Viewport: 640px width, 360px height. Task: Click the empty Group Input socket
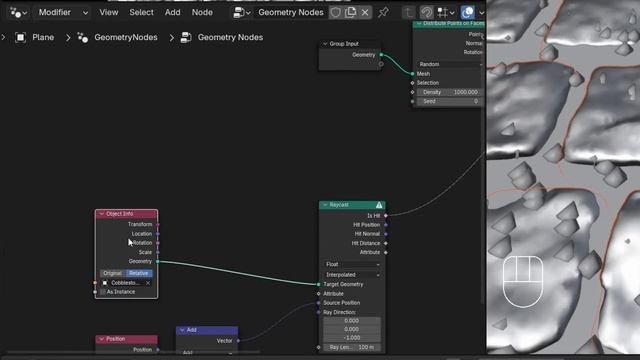pos(381,64)
